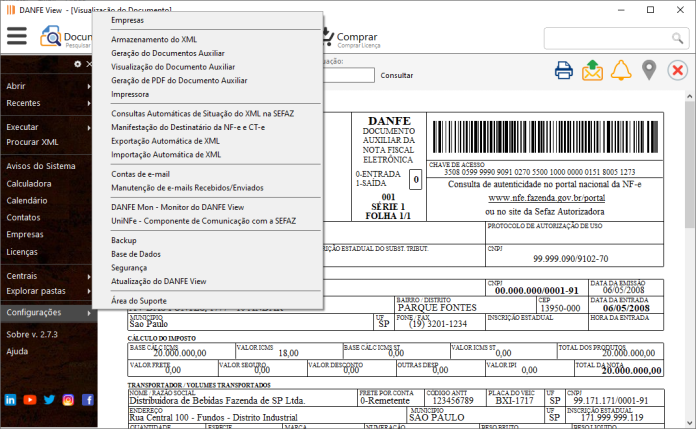The image size is (696, 429).
Task: Click scrollbar up arrow
Action: click(x=689, y=96)
